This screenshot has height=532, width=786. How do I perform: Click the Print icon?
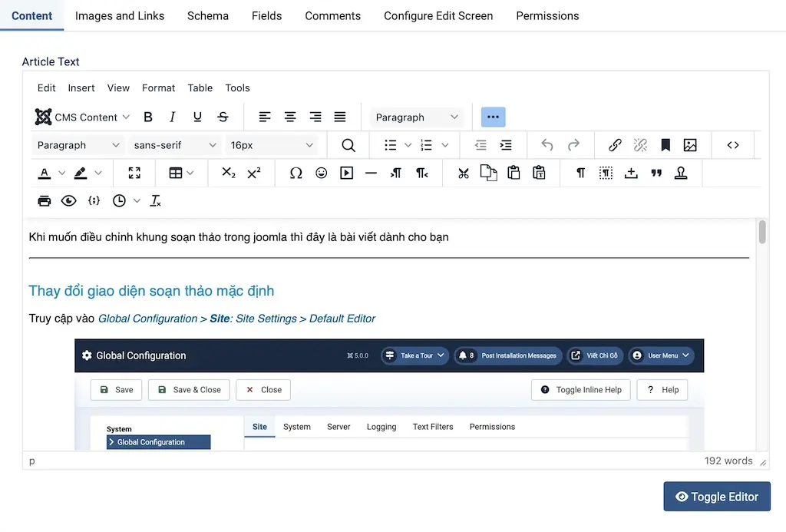click(x=45, y=201)
